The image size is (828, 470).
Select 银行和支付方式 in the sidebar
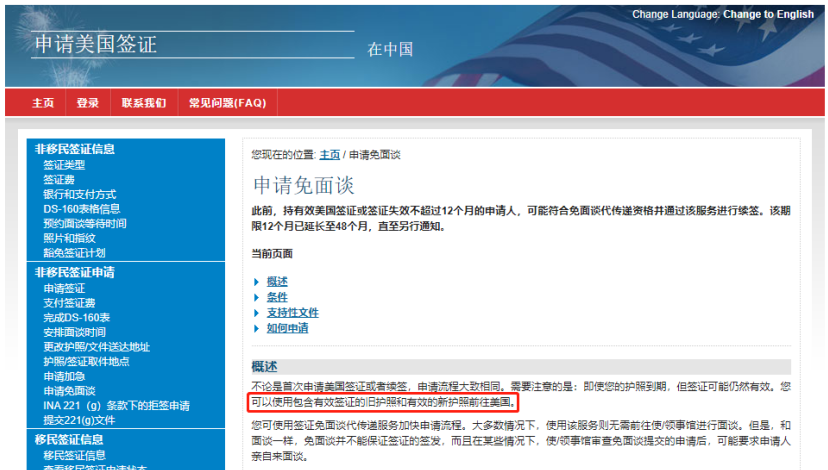pyautogui.click(x=79, y=194)
